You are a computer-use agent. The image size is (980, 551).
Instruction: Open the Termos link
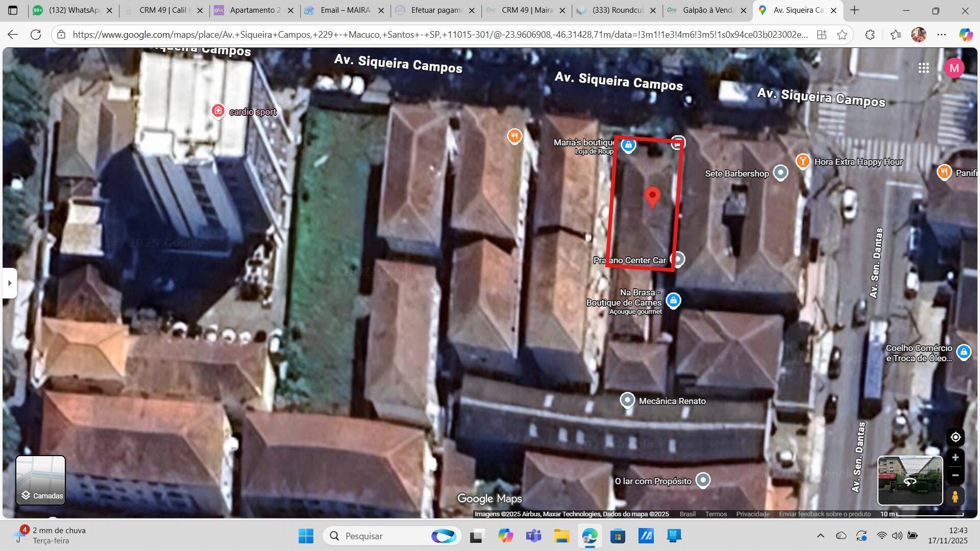(716, 514)
